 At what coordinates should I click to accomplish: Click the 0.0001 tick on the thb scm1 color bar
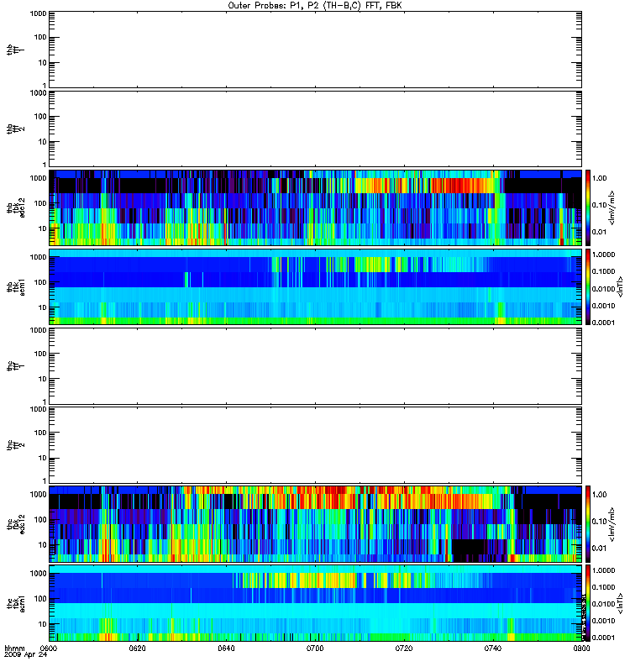pos(603,323)
